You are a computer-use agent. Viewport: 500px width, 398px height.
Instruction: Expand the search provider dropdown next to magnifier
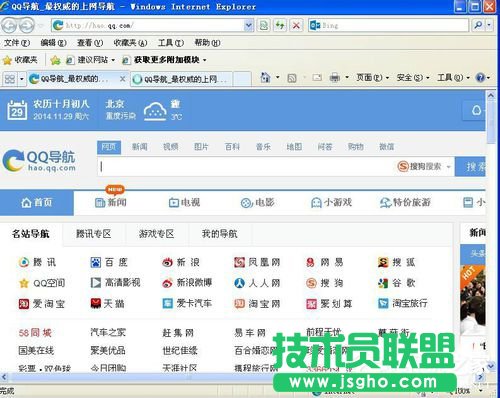[x=489, y=25]
